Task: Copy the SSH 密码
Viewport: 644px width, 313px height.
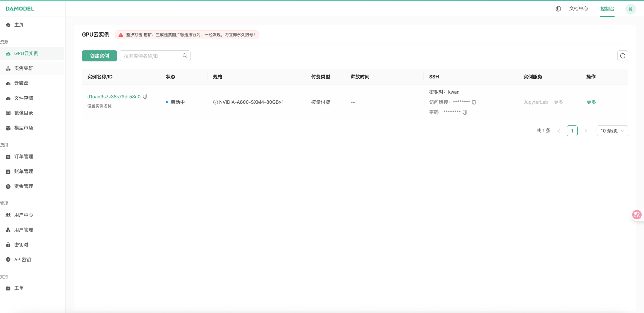Action: [x=465, y=112]
